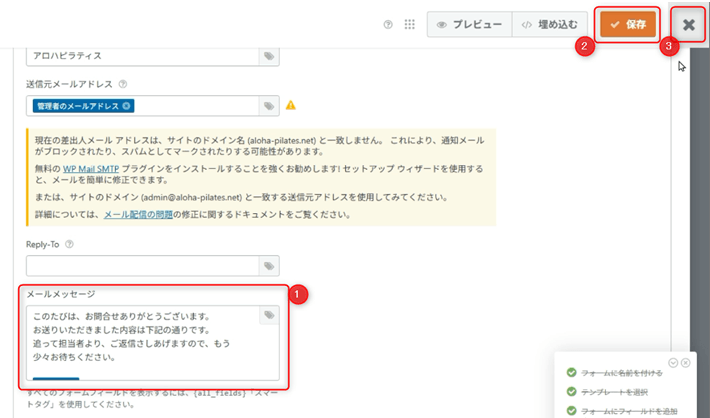
Task: Click the 管理者のメールアドレス tag text
Action: point(78,106)
